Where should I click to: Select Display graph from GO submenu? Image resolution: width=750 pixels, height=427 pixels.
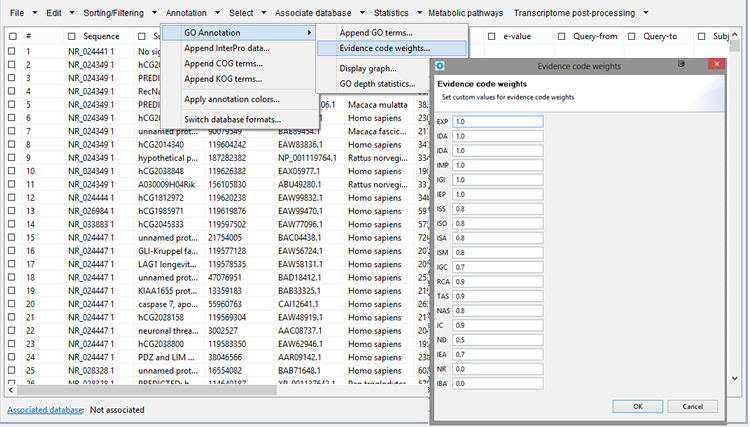367,68
